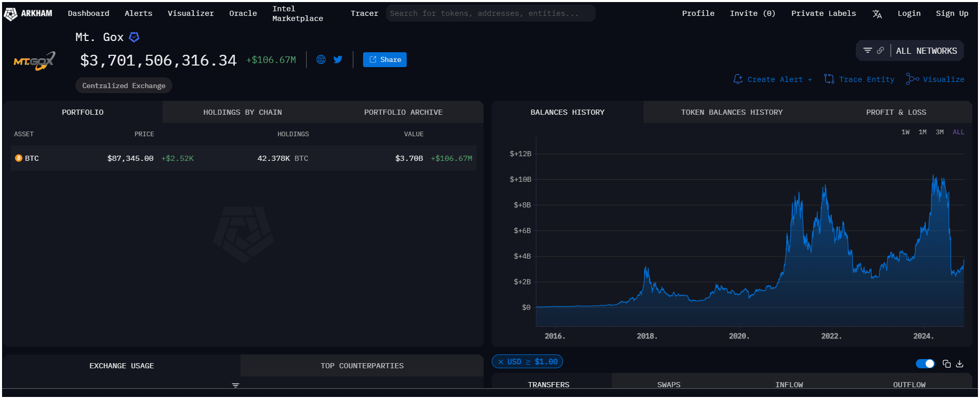This screenshot has height=399, width=980.
Task: Click Visualize link
Action: coord(944,79)
